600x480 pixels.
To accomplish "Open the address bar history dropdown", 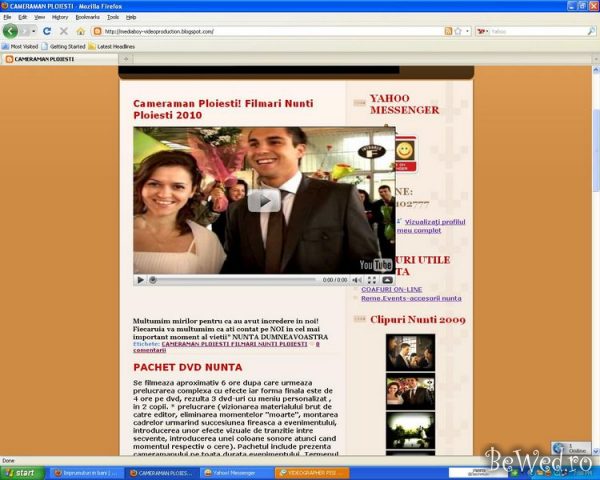I will [x=467, y=31].
